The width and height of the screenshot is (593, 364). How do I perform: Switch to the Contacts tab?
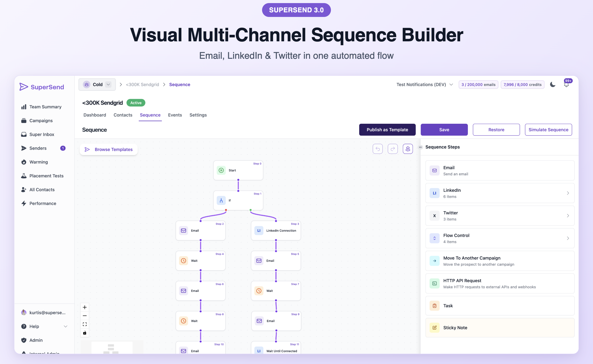tap(123, 115)
